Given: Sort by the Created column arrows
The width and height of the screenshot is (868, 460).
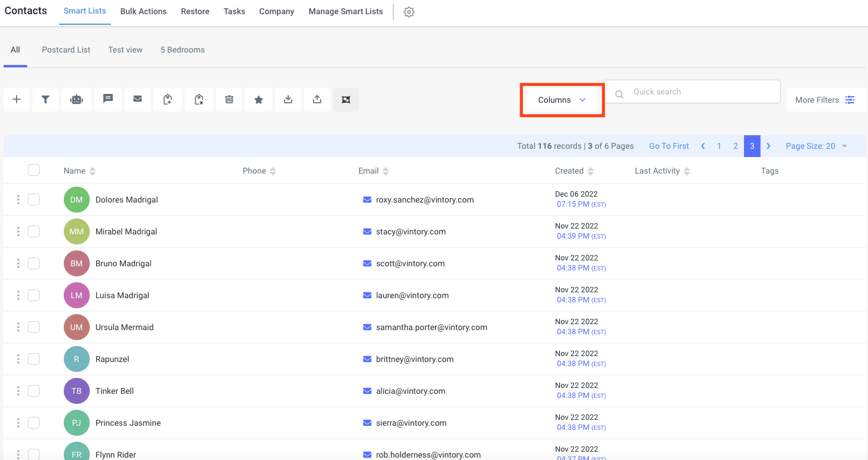Looking at the screenshot, I should pos(590,171).
